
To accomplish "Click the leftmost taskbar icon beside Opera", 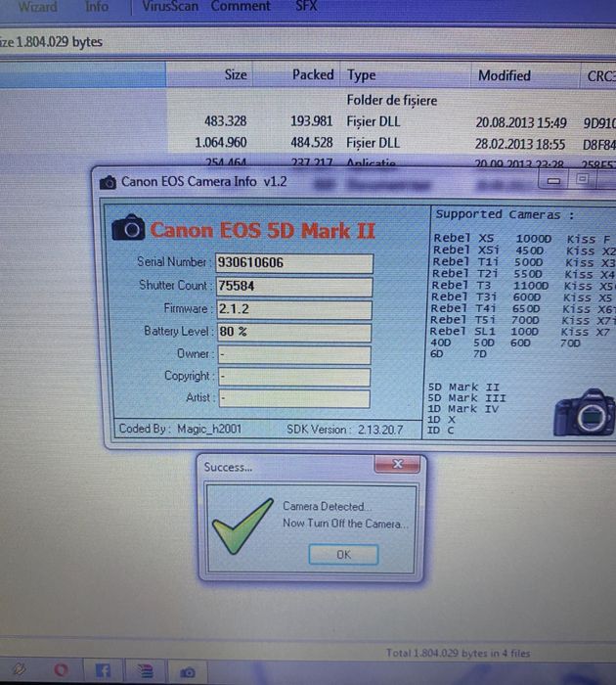I will 20,668.
